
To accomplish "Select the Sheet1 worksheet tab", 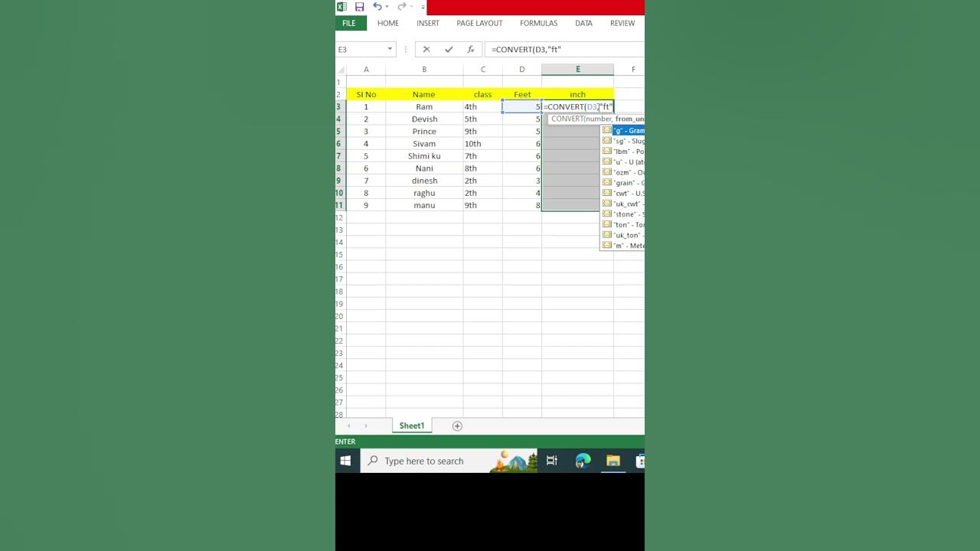I will pyautogui.click(x=411, y=425).
